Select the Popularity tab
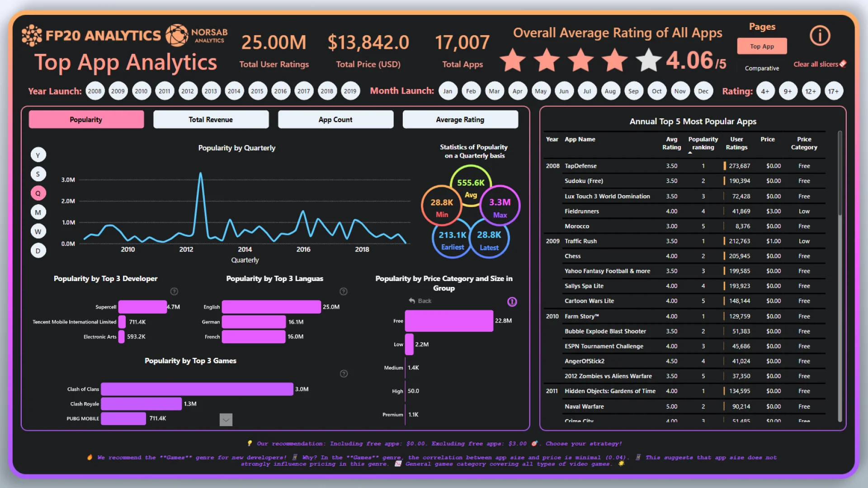Viewport: 868px width, 488px height. point(86,120)
